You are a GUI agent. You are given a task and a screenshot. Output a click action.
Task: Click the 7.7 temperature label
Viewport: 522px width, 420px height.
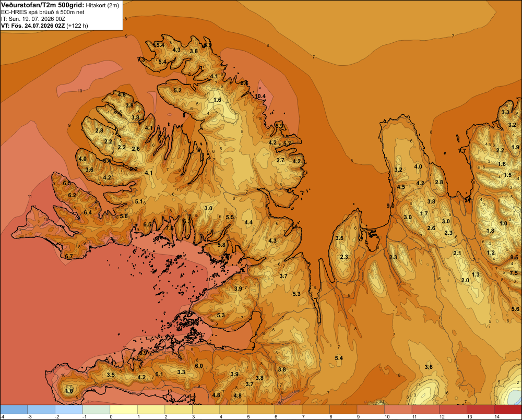click(462, 151)
